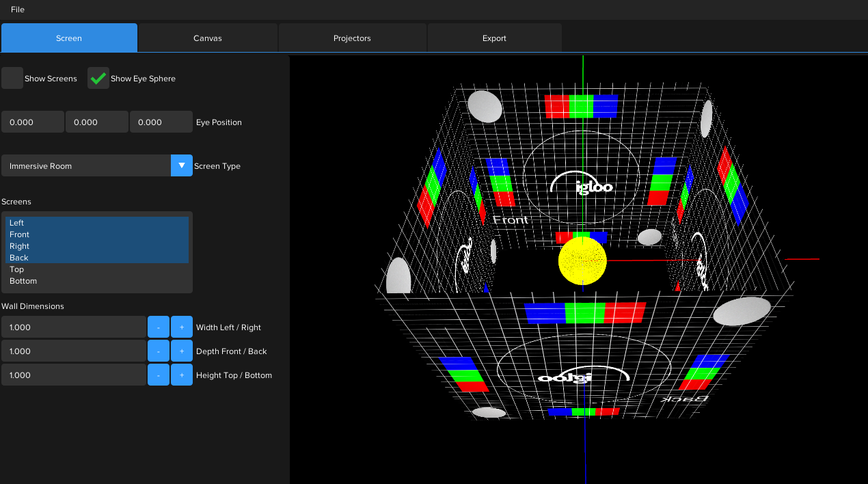
Task: Click the igloo logo on front wall
Action: (x=582, y=185)
